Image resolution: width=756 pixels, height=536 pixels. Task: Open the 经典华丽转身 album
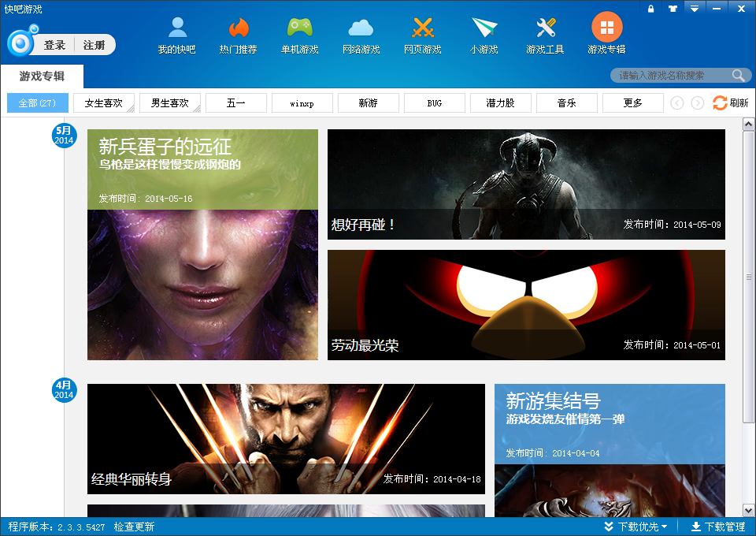pos(286,439)
